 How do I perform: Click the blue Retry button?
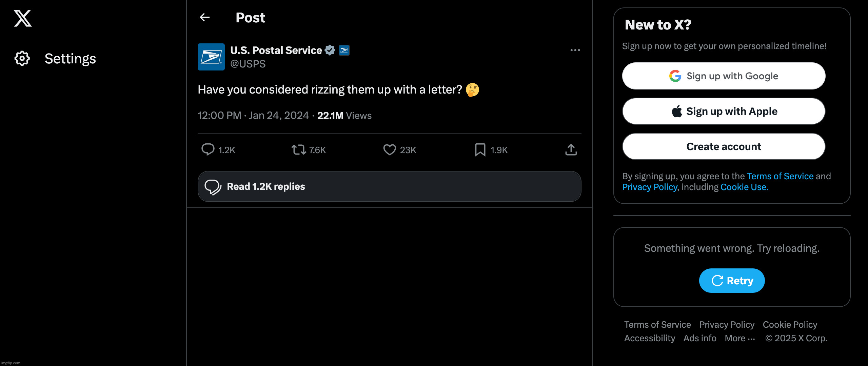(x=732, y=281)
